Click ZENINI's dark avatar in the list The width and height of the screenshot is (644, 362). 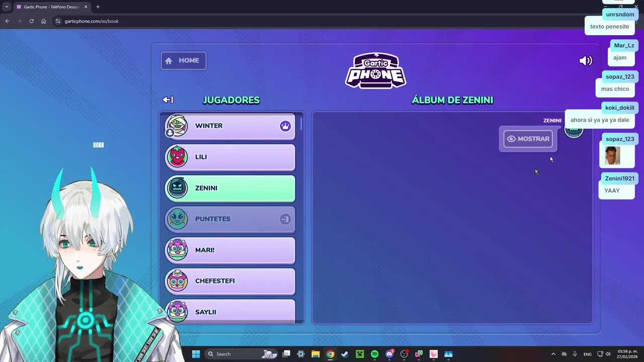pyautogui.click(x=177, y=188)
